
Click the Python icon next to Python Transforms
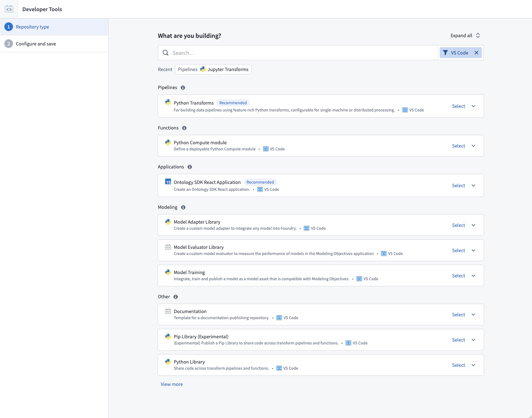(x=168, y=102)
